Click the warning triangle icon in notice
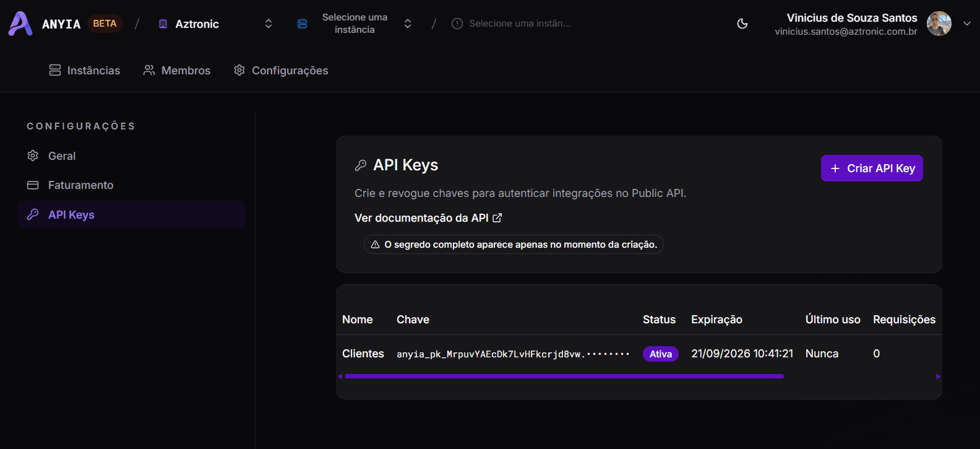The width and height of the screenshot is (980, 449). tap(375, 245)
